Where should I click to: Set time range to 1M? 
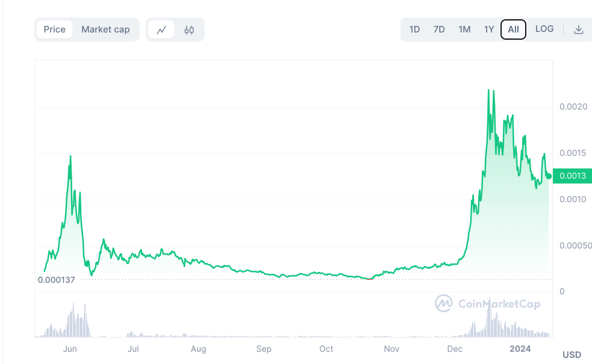click(x=464, y=29)
